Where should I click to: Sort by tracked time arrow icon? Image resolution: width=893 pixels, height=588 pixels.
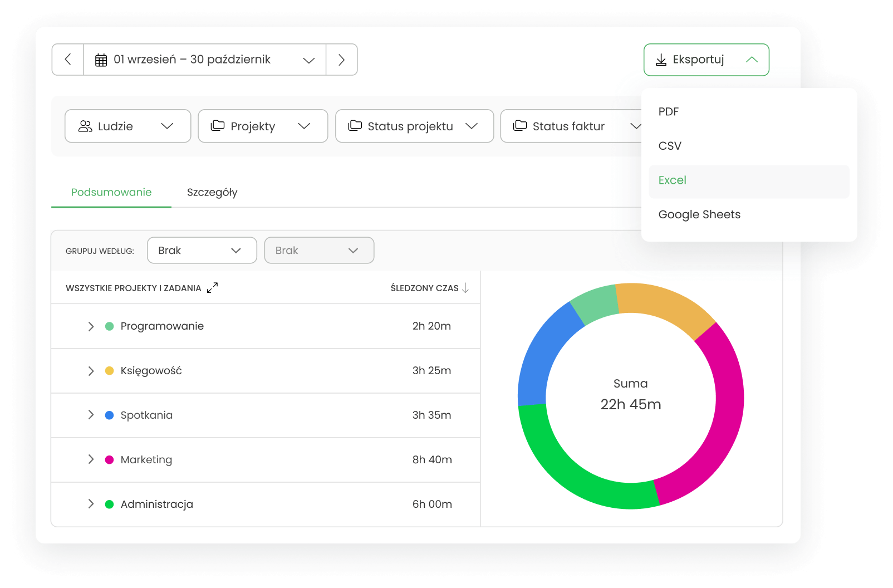tap(465, 288)
